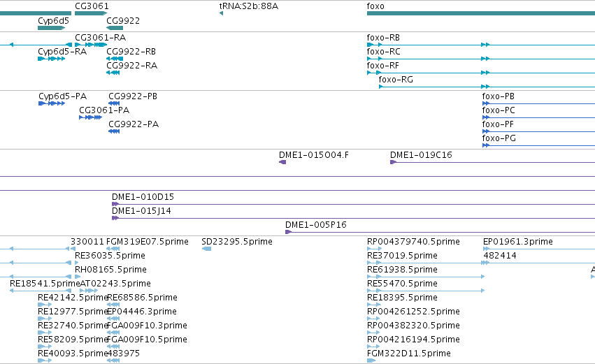Screen dimensions: 595x364
Task: Select the EP01961.3prime EST label
Action: click(x=518, y=242)
